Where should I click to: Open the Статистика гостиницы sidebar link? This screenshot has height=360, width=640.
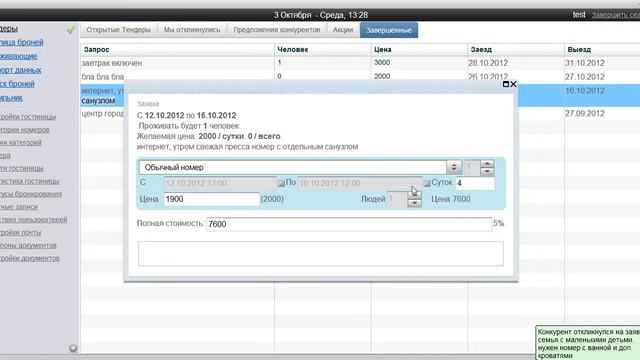pos(29,181)
